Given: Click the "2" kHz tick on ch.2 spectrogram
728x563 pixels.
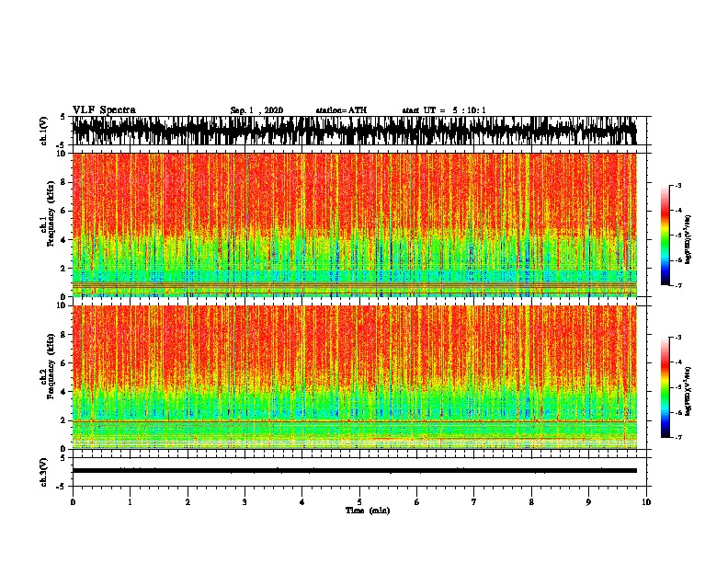Looking at the screenshot, I should (65, 420).
